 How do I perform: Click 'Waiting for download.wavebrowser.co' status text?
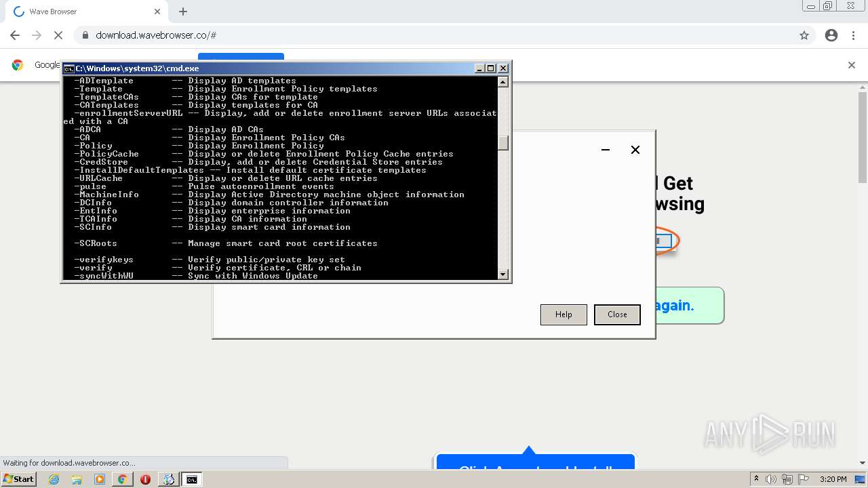(x=68, y=463)
